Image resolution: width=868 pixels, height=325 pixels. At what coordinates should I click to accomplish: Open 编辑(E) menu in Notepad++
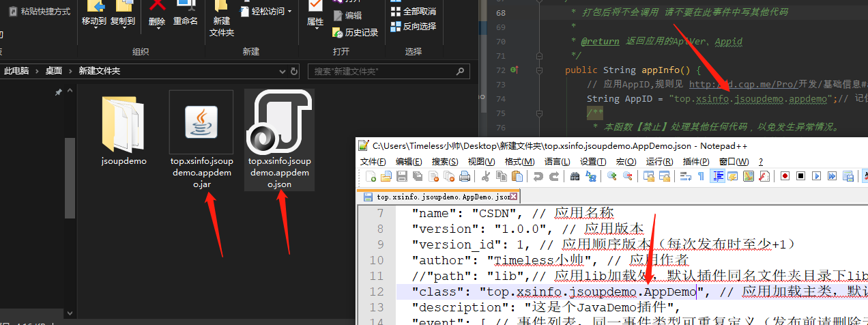click(409, 162)
